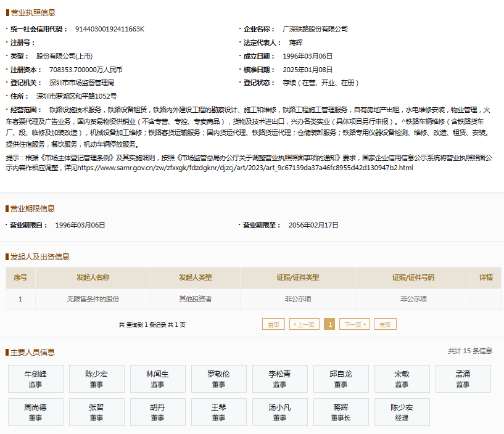The height and width of the screenshot is (434, 504).
Task: Open 陈少宏 董事 personnel card
Action: pos(97,379)
